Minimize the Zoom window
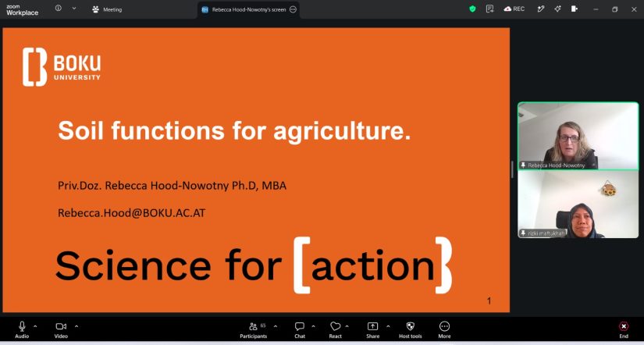Screen dimensions: 644x345 [596, 9]
